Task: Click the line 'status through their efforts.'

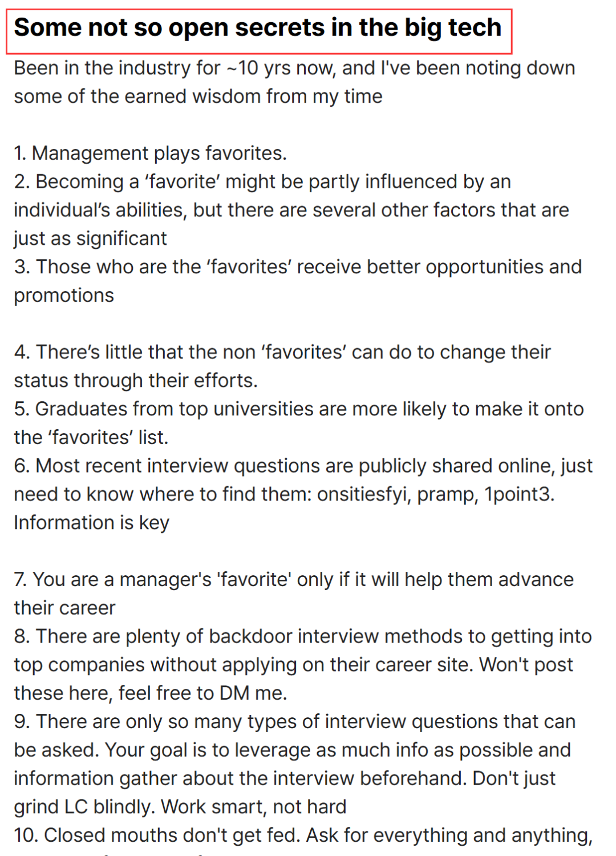Action: point(136,381)
